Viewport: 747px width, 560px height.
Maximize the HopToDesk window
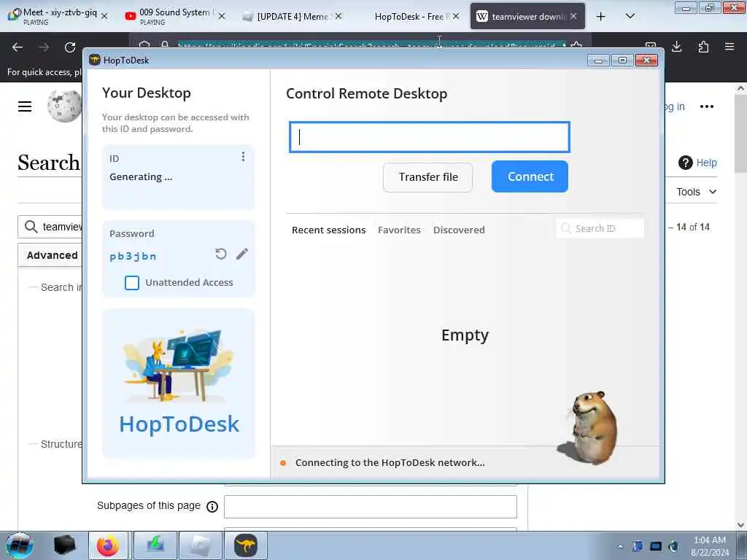[x=622, y=61]
